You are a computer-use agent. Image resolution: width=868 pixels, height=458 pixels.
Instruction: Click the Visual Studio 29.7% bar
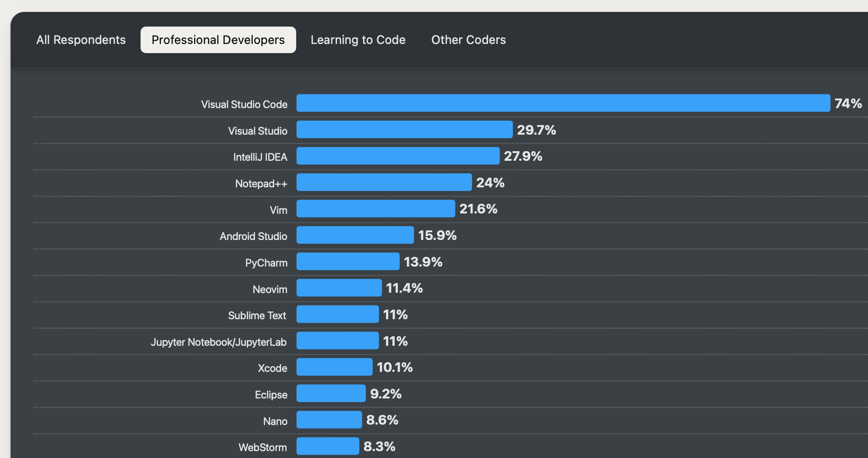click(405, 130)
